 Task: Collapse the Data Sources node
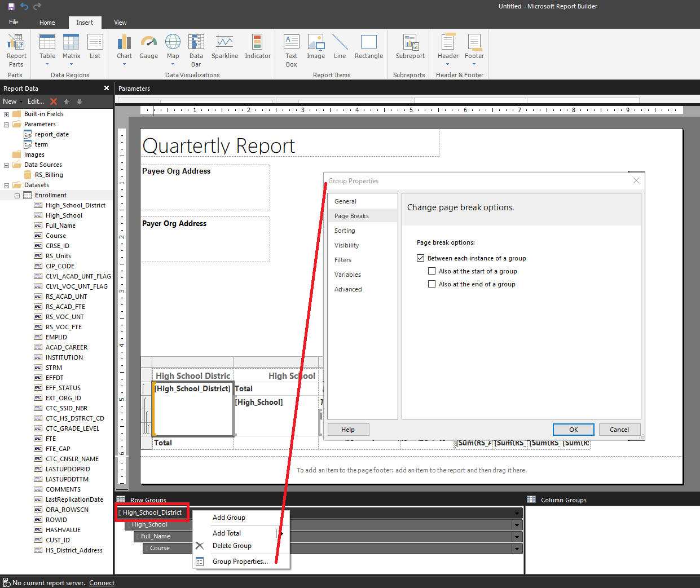[x=7, y=165]
